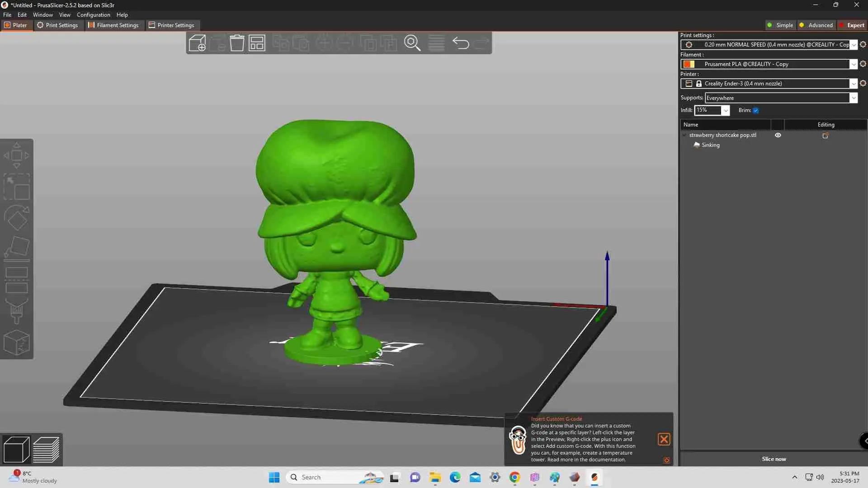
Task: Open the Printer preset dropdown
Action: pos(853,83)
